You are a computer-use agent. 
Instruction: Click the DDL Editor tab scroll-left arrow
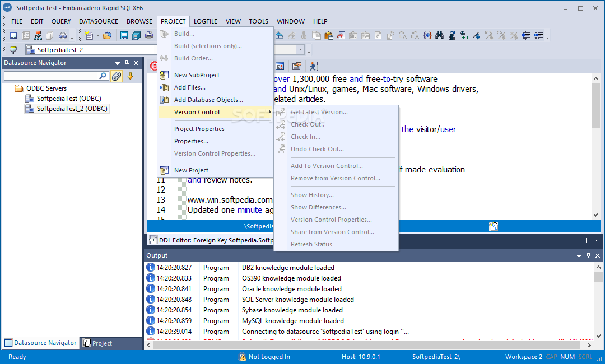tap(585, 241)
